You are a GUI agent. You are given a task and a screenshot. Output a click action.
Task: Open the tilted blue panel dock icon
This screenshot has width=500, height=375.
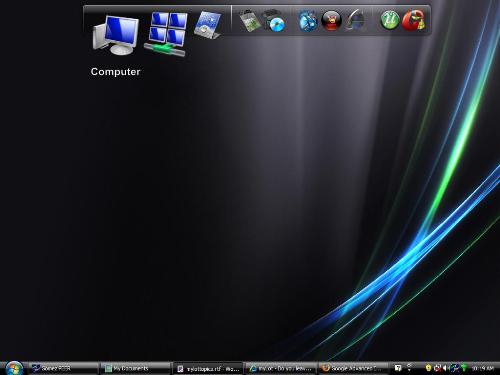click(208, 25)
